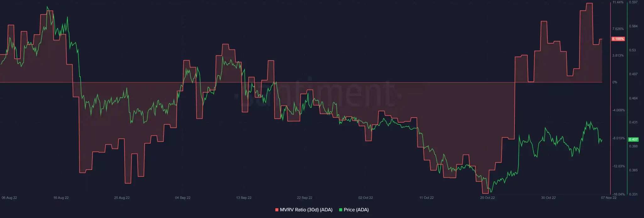644x218 pixels.
Task: Click the 0.331 bottom price axis label
Action: tap(633, 194)
